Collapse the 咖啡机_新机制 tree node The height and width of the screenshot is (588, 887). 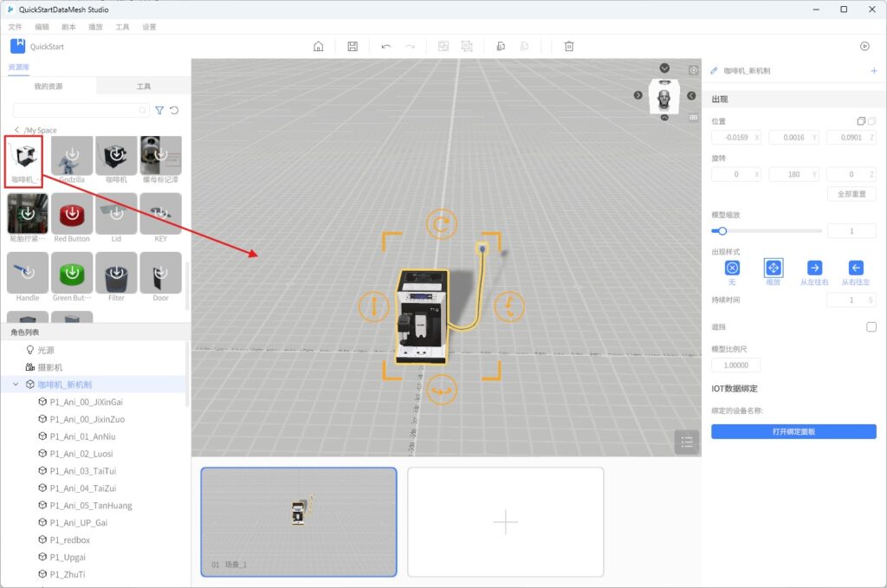coord(16,384)
